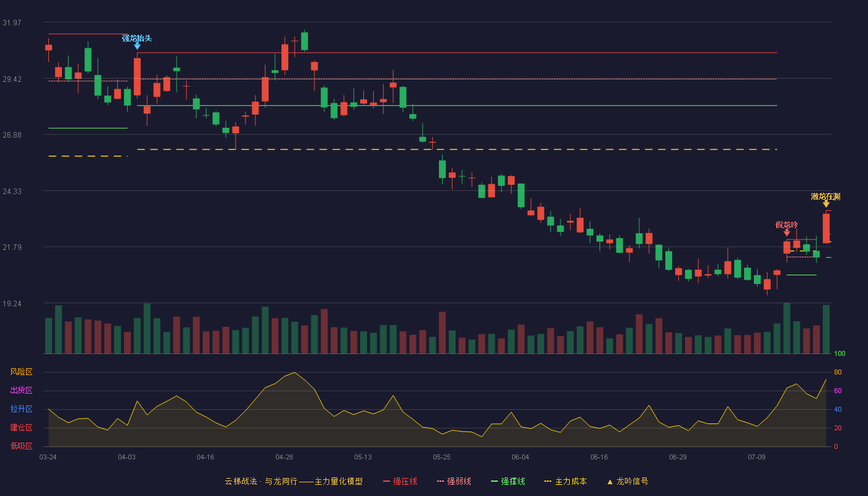Click the tallest green candle near 04-28 peak

[304, 41]
